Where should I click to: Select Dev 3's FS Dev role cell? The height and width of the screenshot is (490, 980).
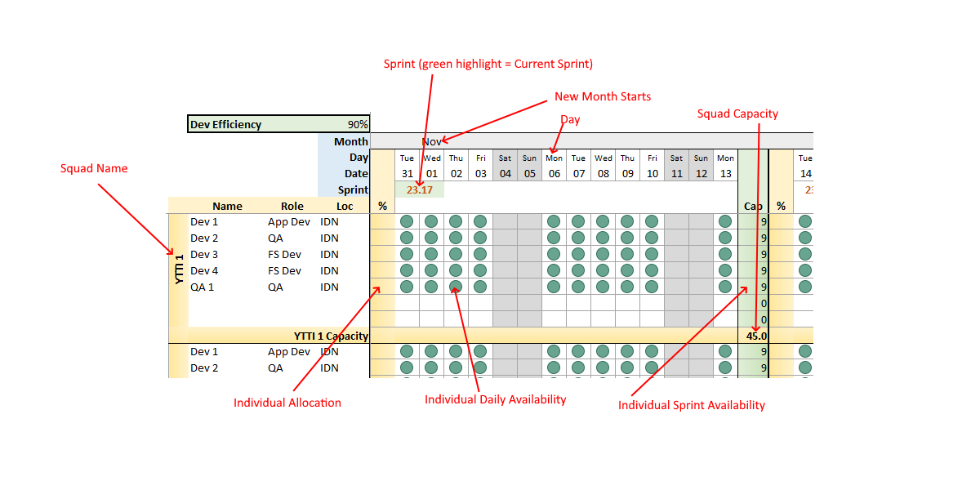(284, 254)
